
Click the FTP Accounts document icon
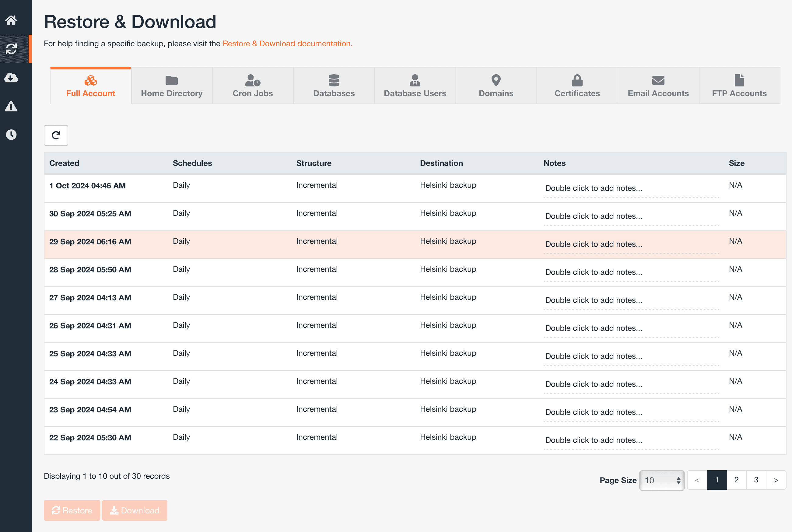pos(739,81)
